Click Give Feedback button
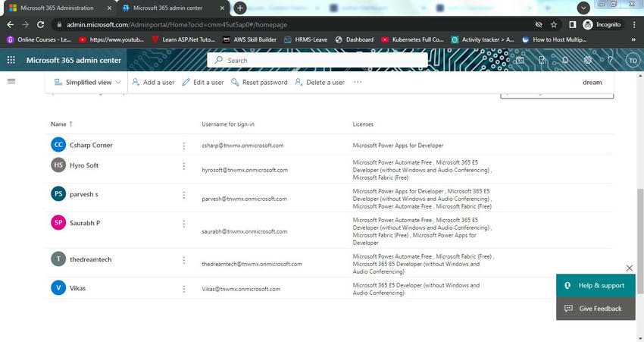This screenshot has width=644, height=342. point(596,309)
